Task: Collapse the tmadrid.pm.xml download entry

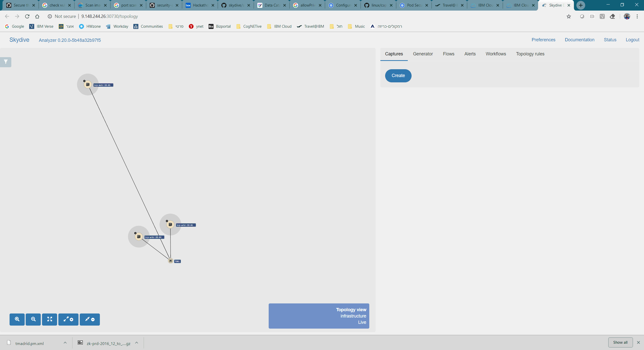Action: (65, 343)
